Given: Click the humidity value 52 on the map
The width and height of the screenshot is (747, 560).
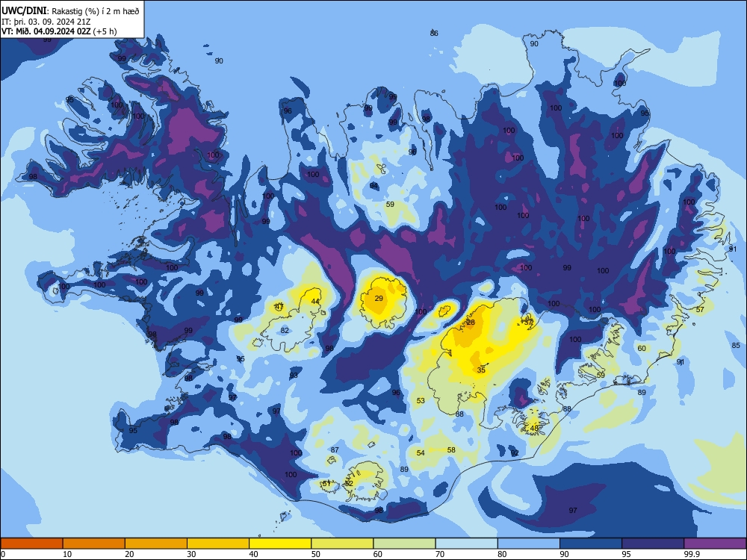Looking at the screenshot, I should [x=349, y=484].
